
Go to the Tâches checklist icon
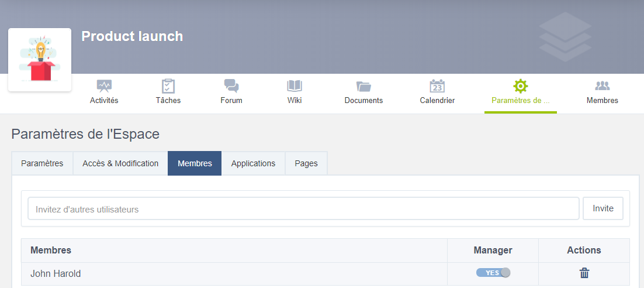tap(168, 87)
